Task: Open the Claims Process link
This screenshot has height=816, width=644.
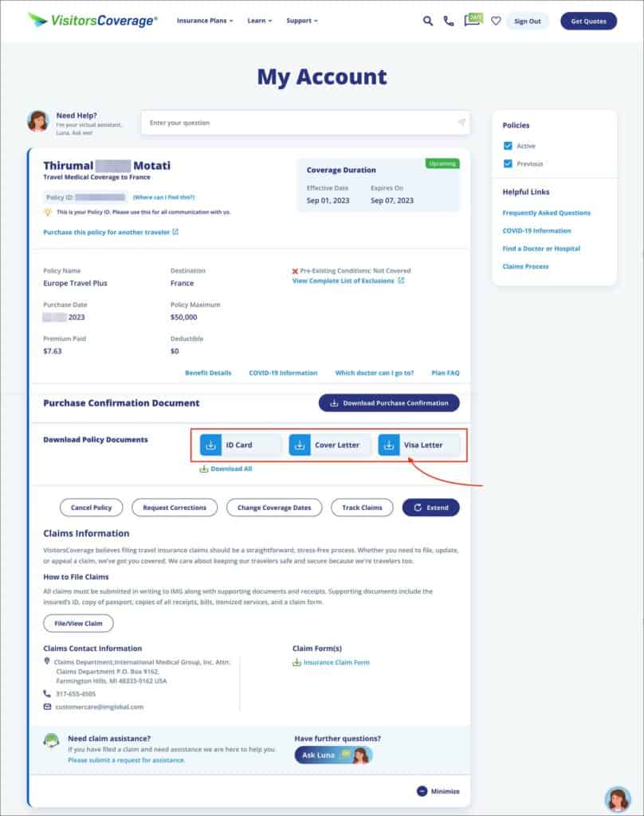Action: click(x=525, y=266)
